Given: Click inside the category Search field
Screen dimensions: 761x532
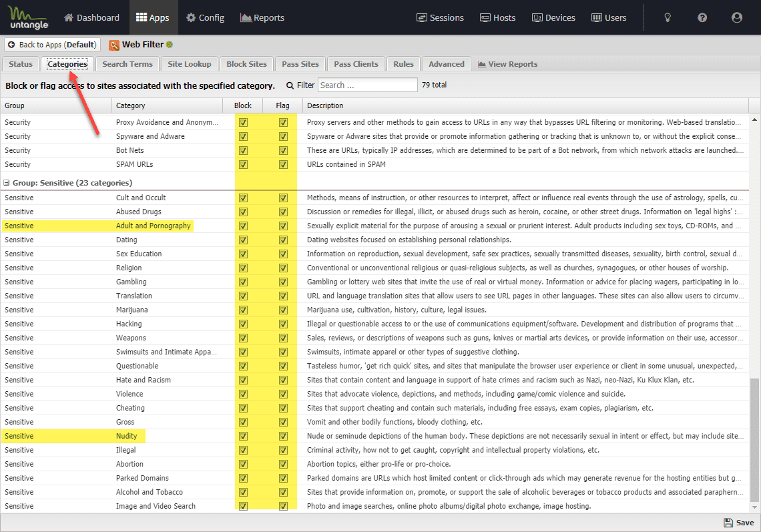Looking at the screenshot, I should click(x=367, y=85).
